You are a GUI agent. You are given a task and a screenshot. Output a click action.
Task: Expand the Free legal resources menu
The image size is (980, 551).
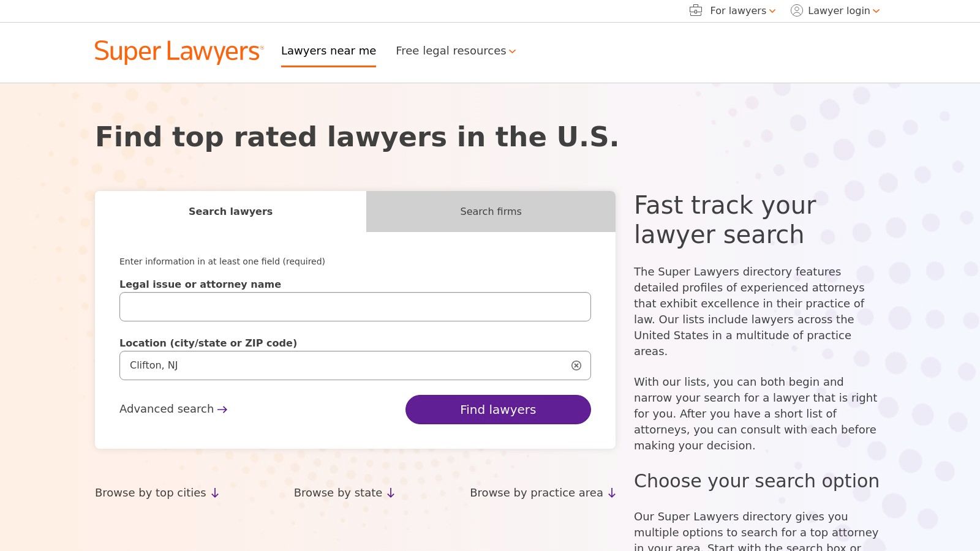pyautogui.click(x=455, y=51)
